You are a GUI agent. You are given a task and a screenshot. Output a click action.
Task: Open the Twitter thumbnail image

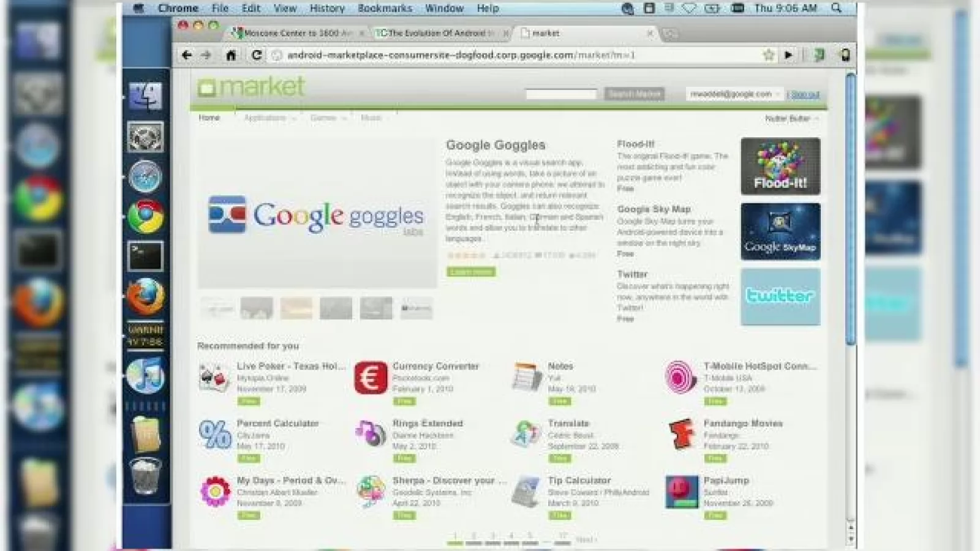point(780,296)
